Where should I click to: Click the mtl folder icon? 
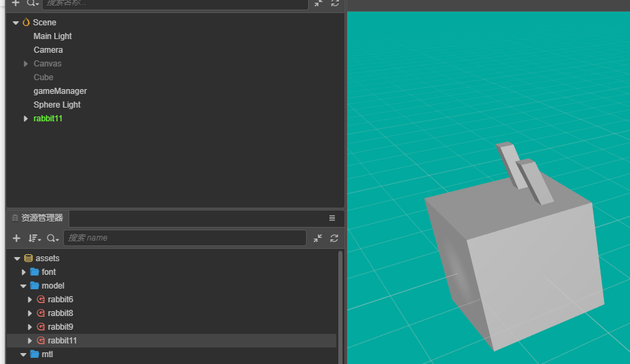[34, 354]
